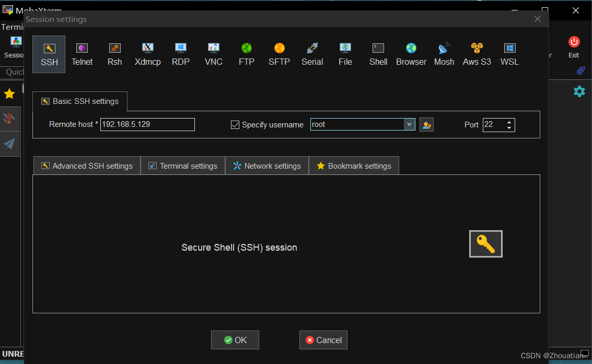This screenshot has height=364, width=592.
Task: Switch to Terminal settings tab
Action: tap(183, 166)
